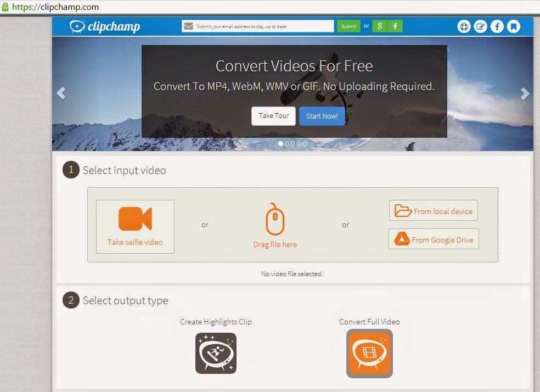Open Clipchamp's Facebook page icon

(497, 26)
